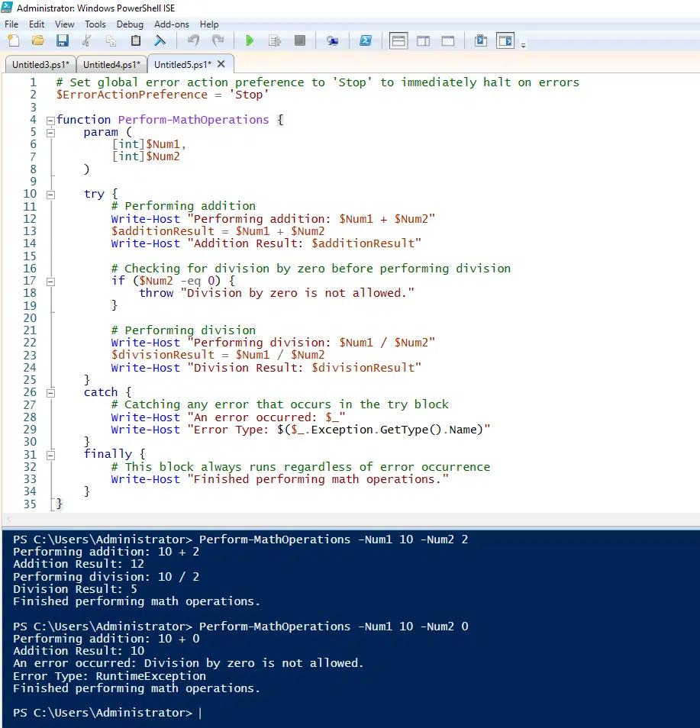Paste clipboard with Paste icon

(x=135, y=41)
